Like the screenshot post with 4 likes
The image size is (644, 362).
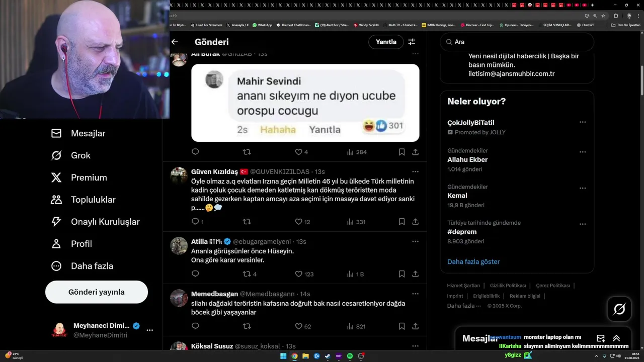pos(301,152)
